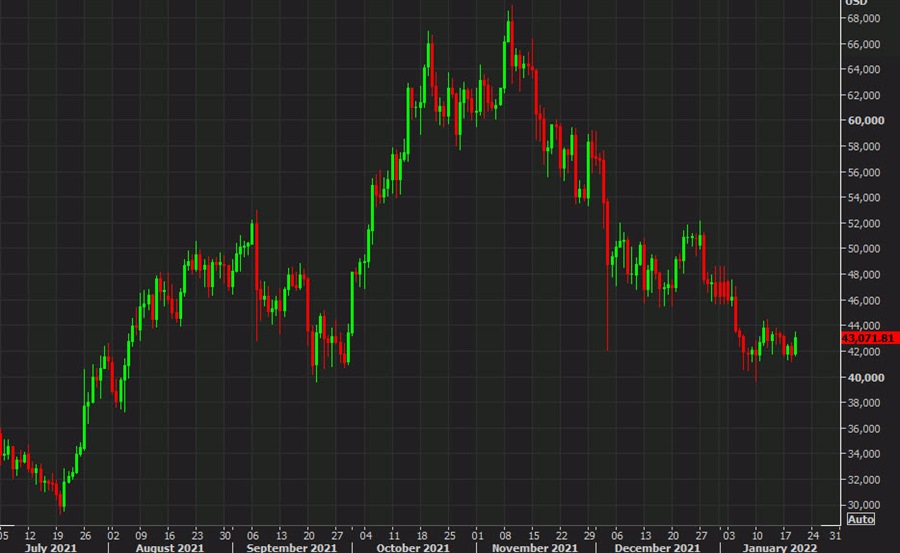Click the bold 60,000 axis label
The width and height of the screenshot is (900, 553).
coord(862,121)
